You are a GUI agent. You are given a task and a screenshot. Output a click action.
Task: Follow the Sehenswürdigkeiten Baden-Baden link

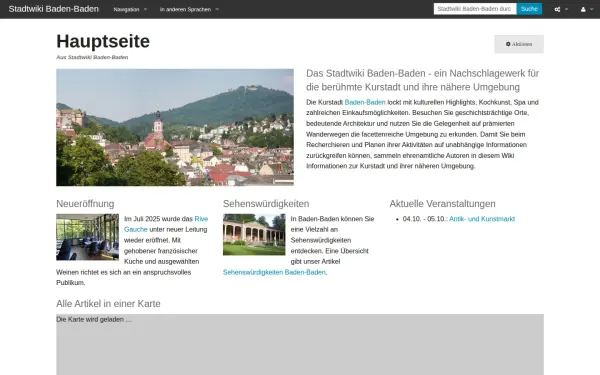pyautogui.click(x=274, y=272)
